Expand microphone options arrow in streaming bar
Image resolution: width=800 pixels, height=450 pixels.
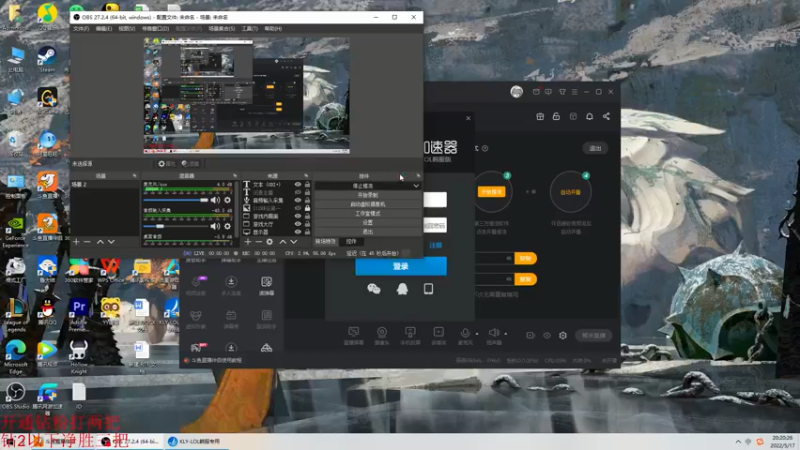coord(477,334)
